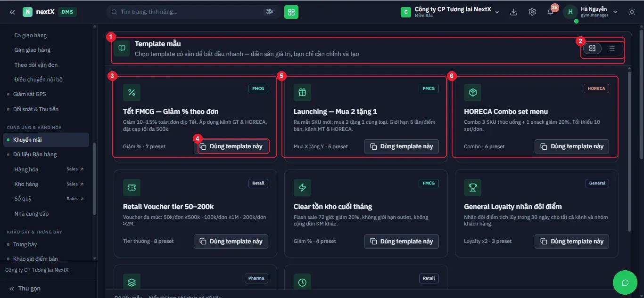Click Pharma tag on bottom card
644x298 pixels.
[x=256, y=278]
